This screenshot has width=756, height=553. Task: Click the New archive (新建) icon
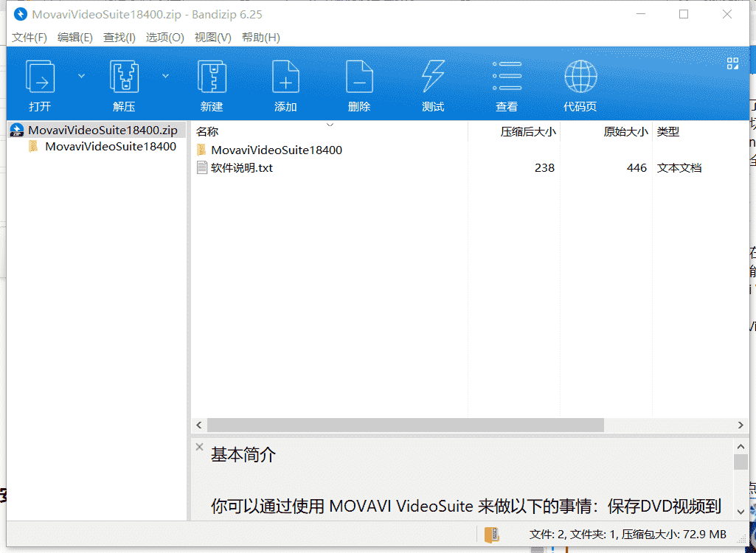coord(212,76)
